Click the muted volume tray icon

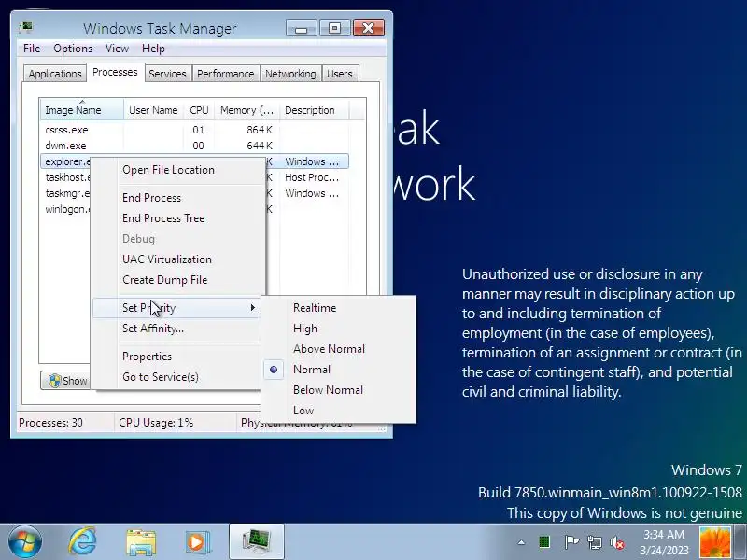[x=617, y=542]
